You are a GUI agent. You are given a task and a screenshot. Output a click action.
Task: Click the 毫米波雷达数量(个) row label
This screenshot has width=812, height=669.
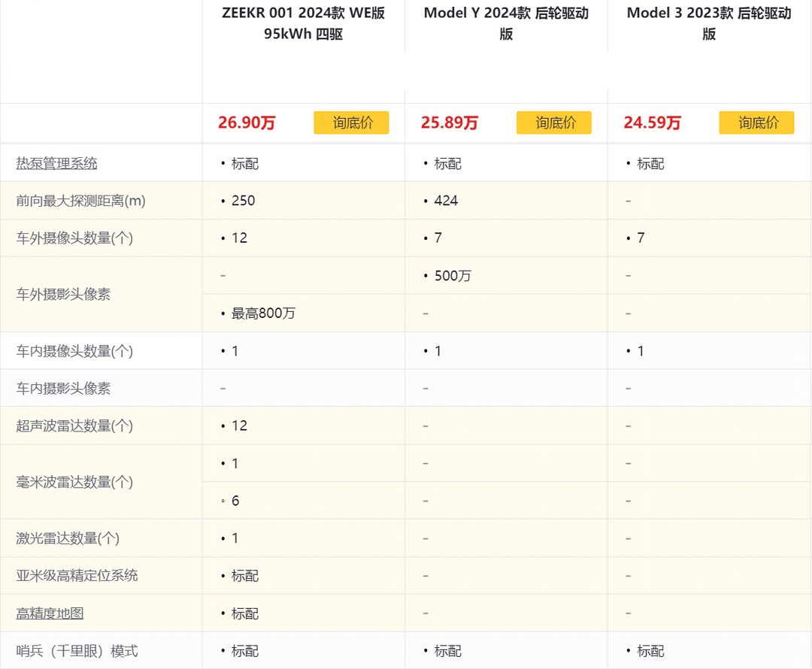pyautogui.click(x=74, y=482)
